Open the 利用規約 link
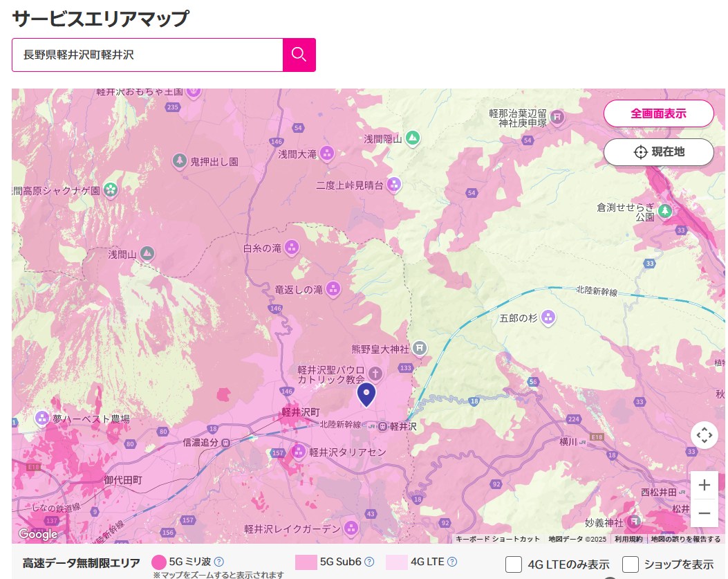 (628, 539)
